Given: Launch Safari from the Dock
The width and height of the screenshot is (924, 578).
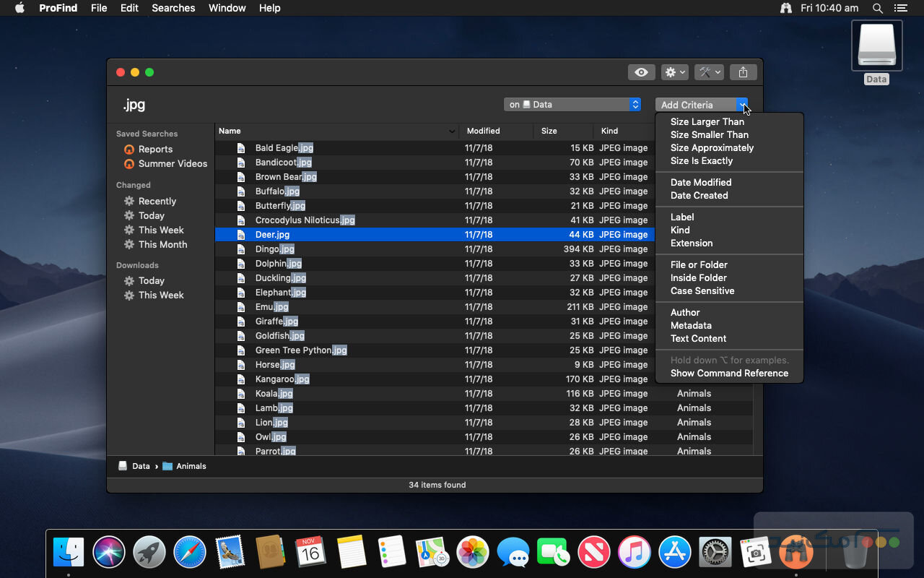Looking at the screenshot, I should coord(190,553).
